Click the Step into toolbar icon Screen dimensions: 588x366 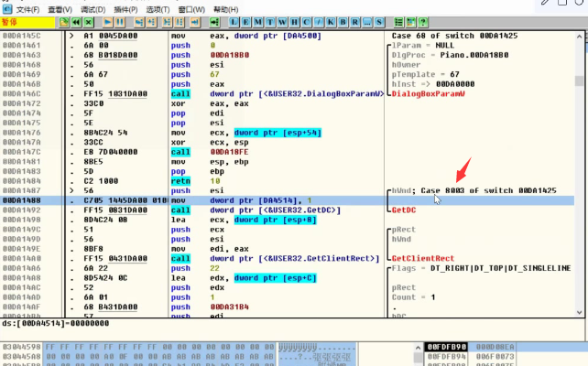point(139,23)
